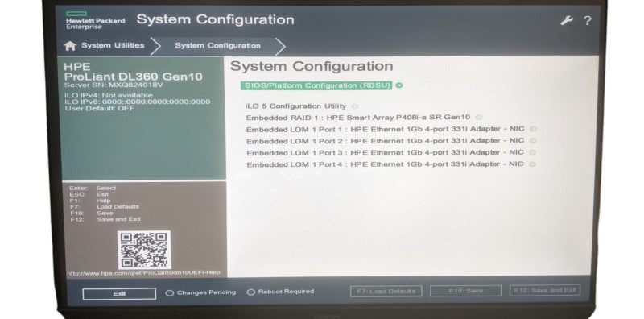Viewport: 644px width, 319px height.
Task: Click the ESC: Exit key hint
Action: [89, 194]
